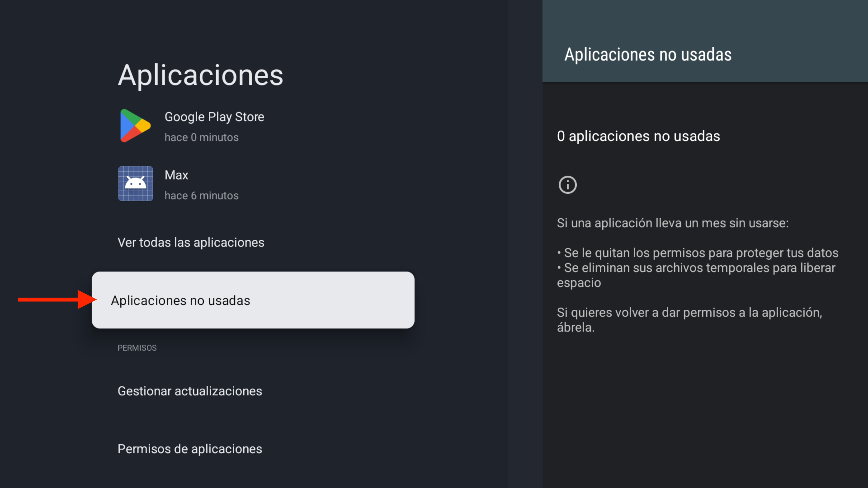The height and width of the screenshot is (488, 868).
Task: Click '0 aplicaciones no usadas' text
Action: click(638, 136)
